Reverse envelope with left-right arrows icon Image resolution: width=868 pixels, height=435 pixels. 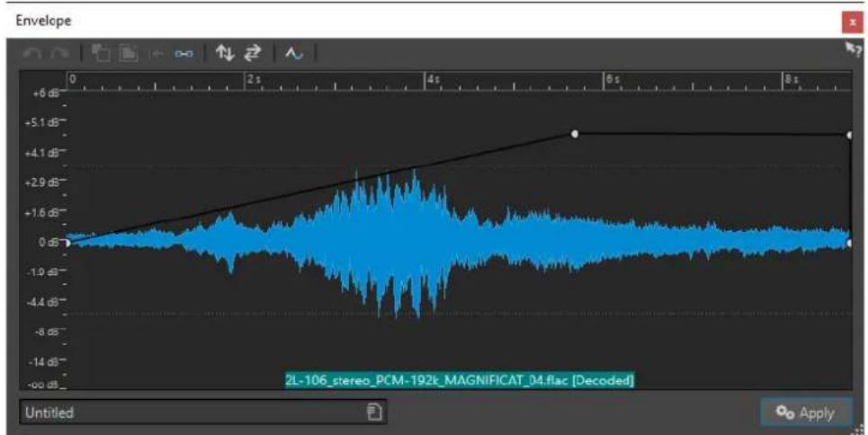[x=253, y=53]
